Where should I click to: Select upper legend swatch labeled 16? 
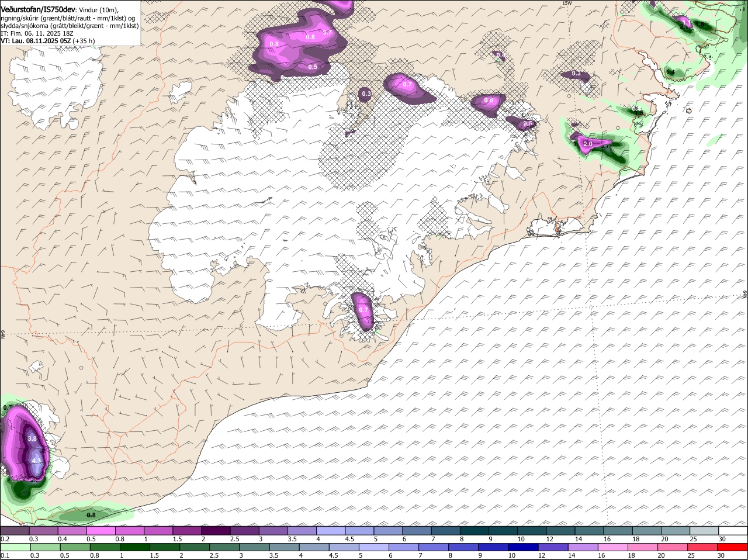tap(619, 531)
